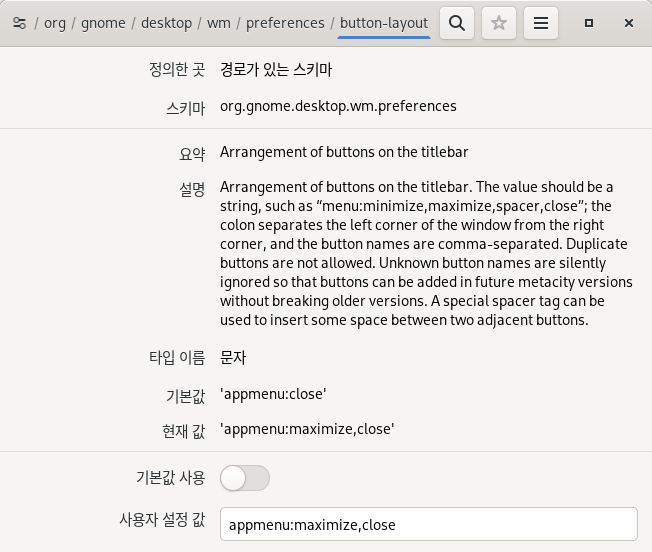Open the hamburger menu button
The width and height of the screenshot is (652, 552).
point(541,23)
